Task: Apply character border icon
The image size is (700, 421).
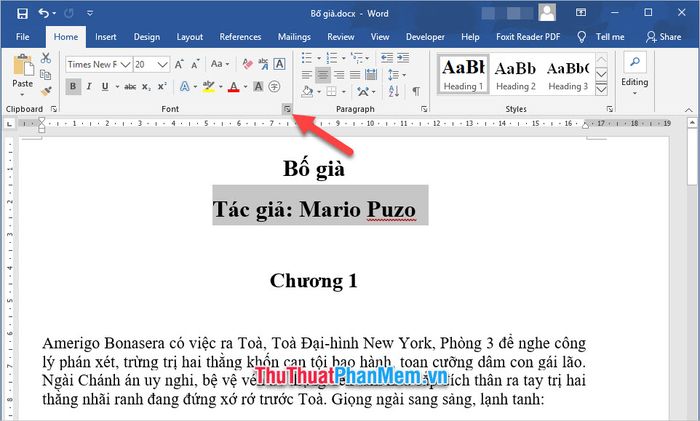Action: pyautogui.click(x=279, y=64)
